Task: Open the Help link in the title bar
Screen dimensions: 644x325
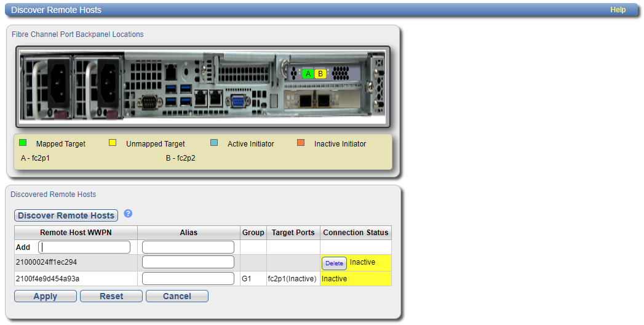Action: (618, 10)
